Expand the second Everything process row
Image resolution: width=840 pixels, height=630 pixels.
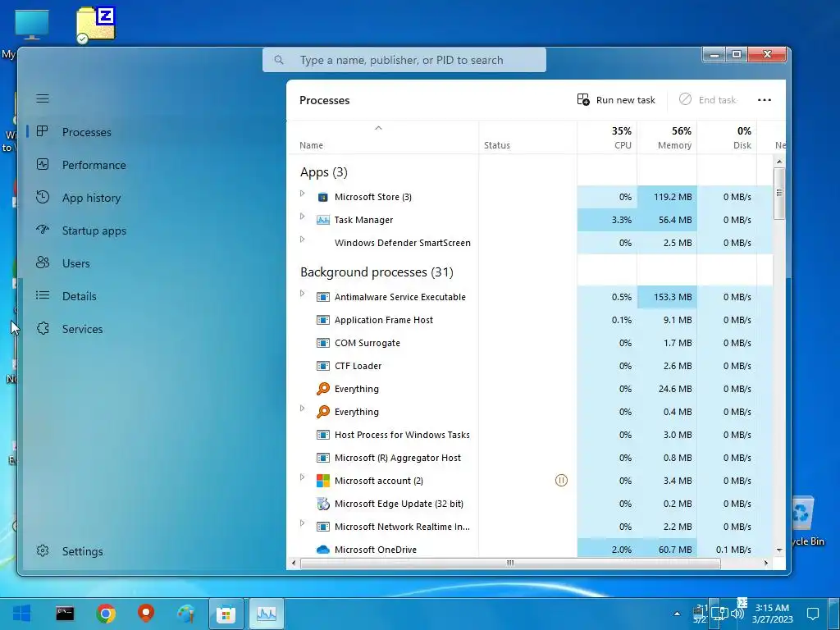tap(302, 409)
